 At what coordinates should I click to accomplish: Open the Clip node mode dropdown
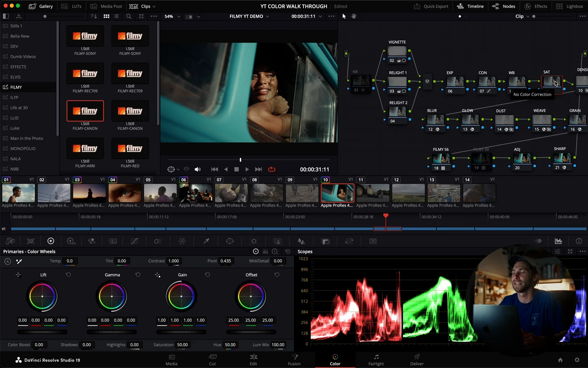(x=522, y=16)
